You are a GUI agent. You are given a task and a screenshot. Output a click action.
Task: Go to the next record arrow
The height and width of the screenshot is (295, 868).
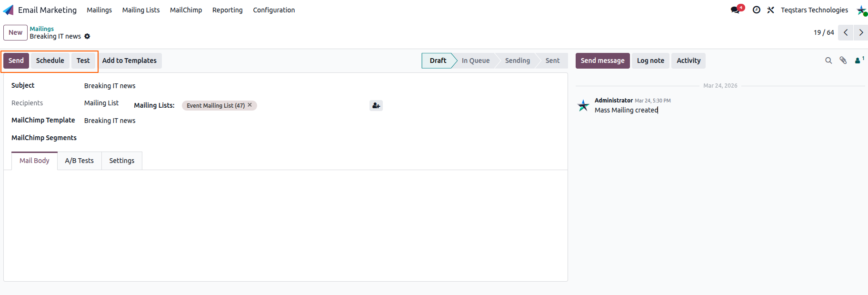tap(861, 32)
